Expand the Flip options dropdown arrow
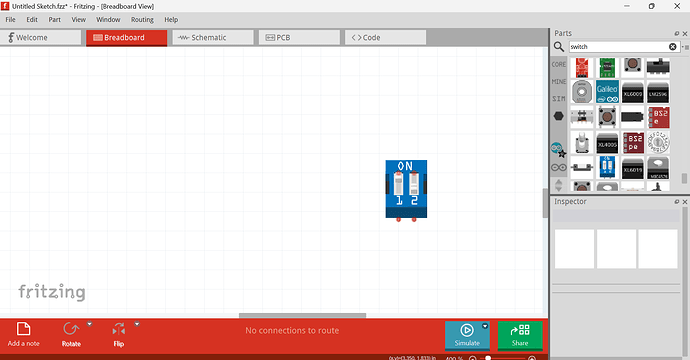690x360 pixels. coord(137,324)
